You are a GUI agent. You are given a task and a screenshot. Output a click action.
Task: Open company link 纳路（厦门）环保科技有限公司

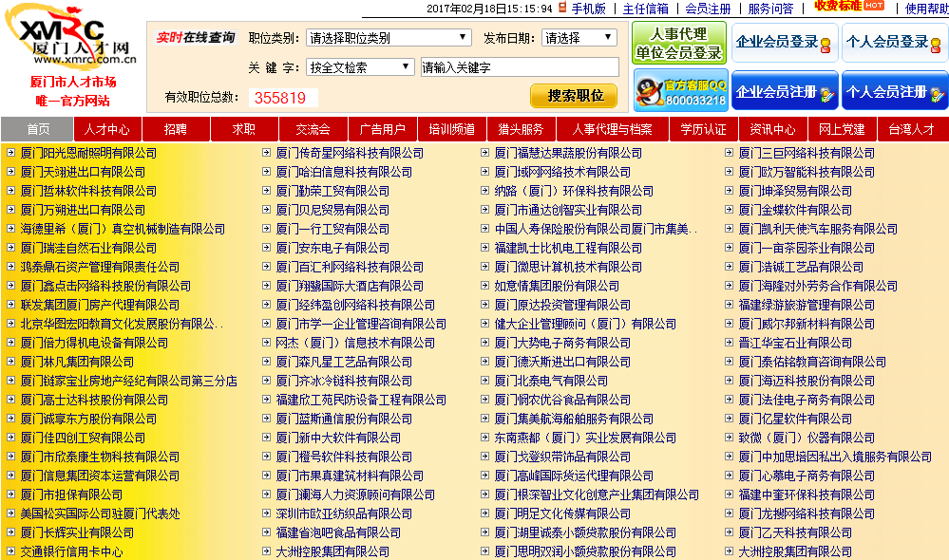574,191
